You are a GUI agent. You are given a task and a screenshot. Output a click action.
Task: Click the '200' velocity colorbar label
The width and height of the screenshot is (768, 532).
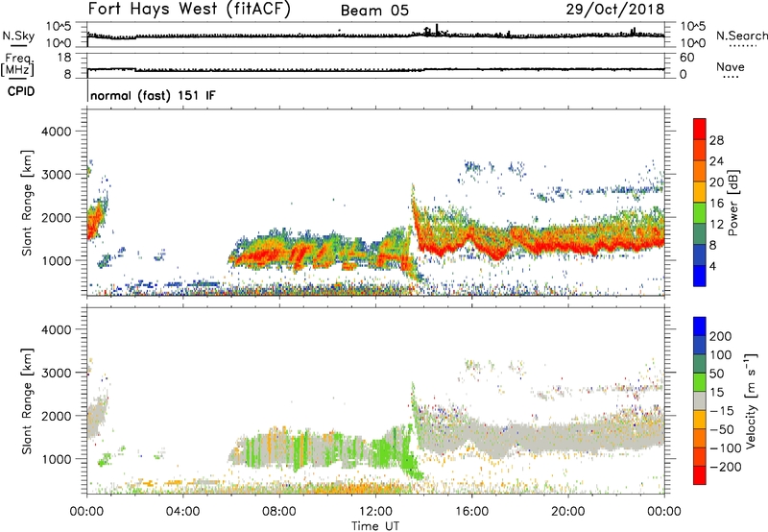click(721, 336)
